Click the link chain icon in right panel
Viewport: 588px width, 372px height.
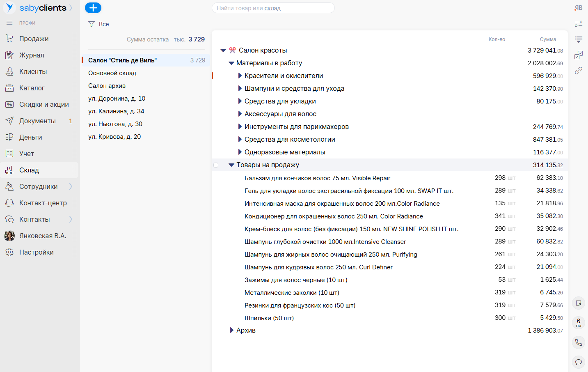click(x=579, y=71)
